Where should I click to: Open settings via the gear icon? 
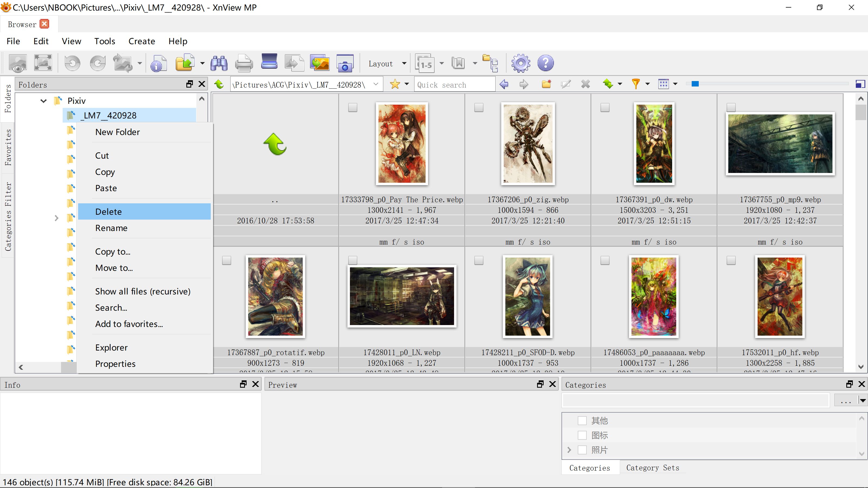click(521, 63)
